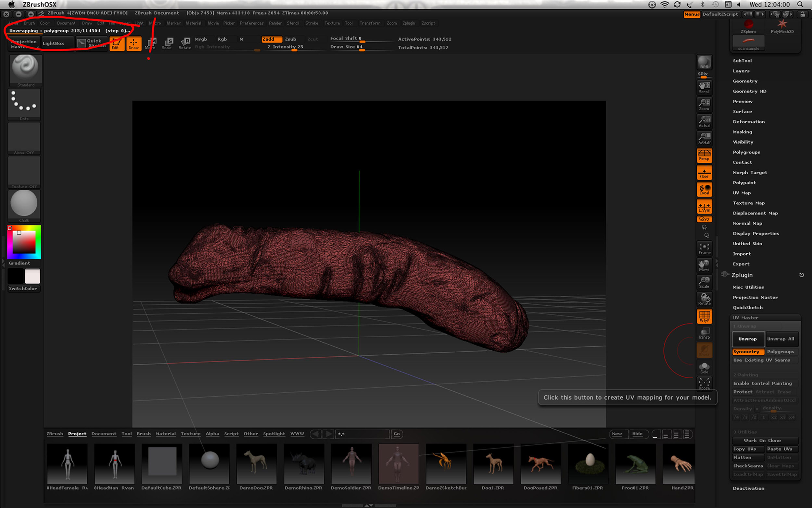Switch to the Material tab in LightBox
Viewport: 812px width, 508px height.
click(166, 434)
